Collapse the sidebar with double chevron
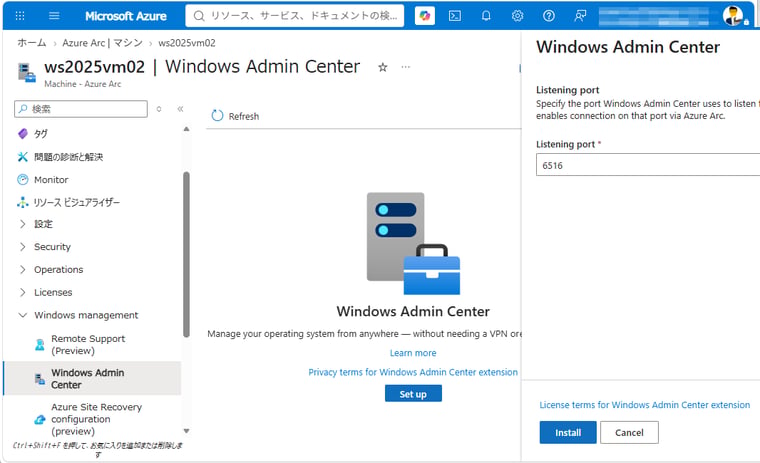Viewport: 760px width, 463px height. click(x=180, y=109)
